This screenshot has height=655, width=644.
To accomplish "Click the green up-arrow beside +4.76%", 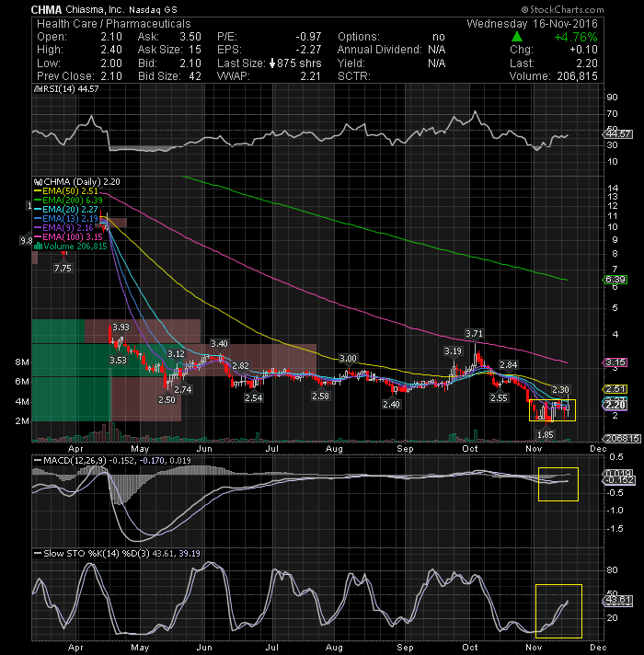I will [x=517, y=37].
